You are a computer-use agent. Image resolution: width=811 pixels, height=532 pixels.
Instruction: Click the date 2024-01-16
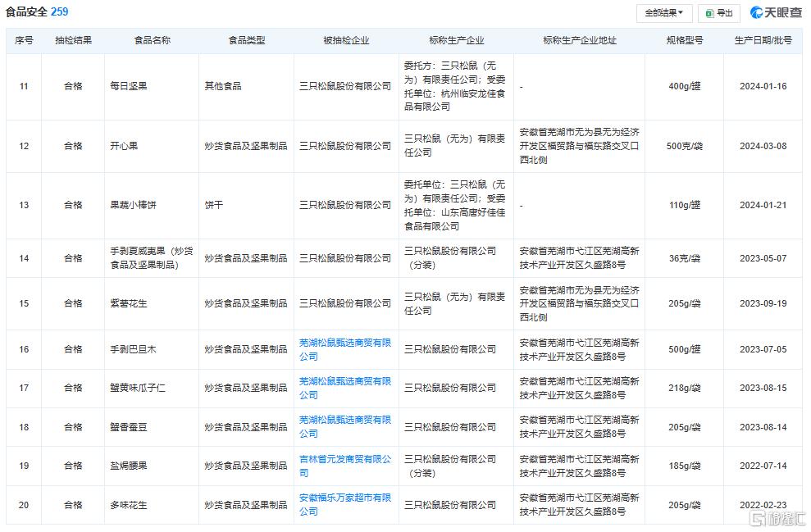point(763,86)
